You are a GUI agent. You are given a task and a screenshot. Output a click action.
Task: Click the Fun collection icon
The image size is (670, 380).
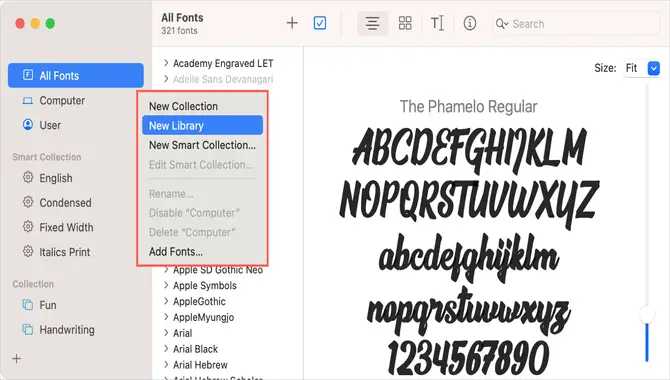pyautogui.click(x=28, y=305)
